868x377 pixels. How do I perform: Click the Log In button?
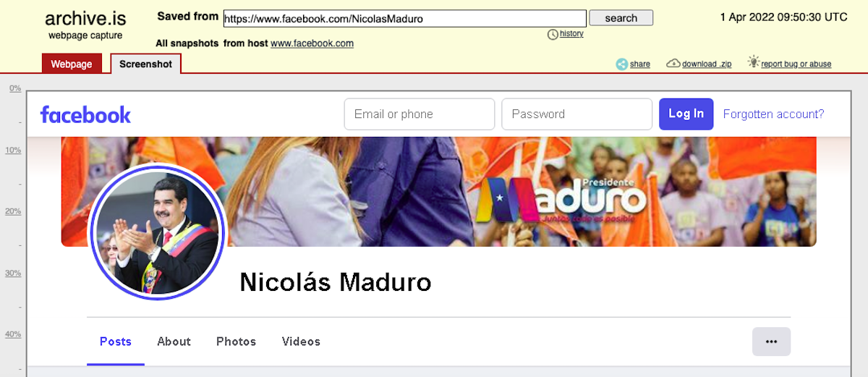pyautogui.click(x=686, y=114)
